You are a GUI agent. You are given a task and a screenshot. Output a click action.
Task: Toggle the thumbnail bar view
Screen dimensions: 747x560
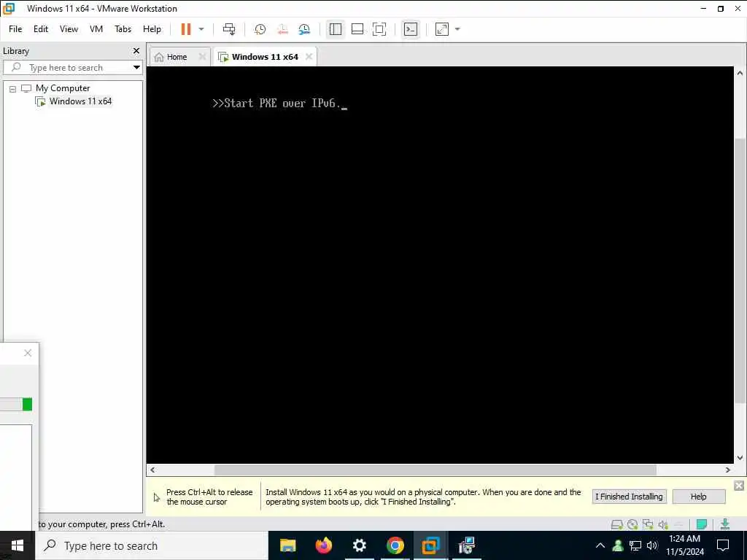tap(357, 29)
